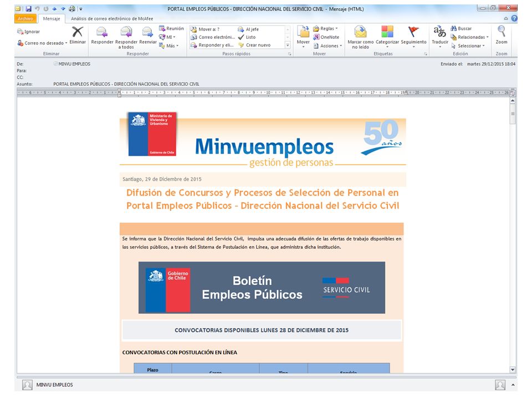Open the Etiquetas dialog launcher
The image size is (532, 399).
click(426, 54)
